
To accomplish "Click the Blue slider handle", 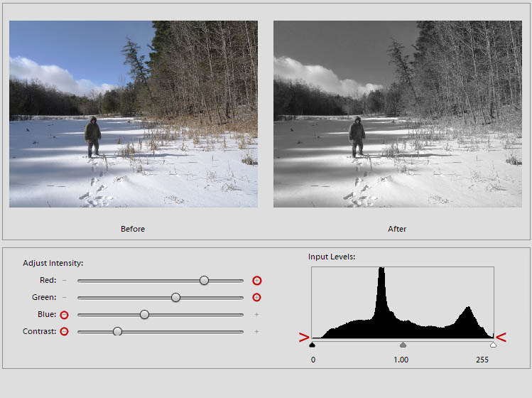I will coord(144,314).
